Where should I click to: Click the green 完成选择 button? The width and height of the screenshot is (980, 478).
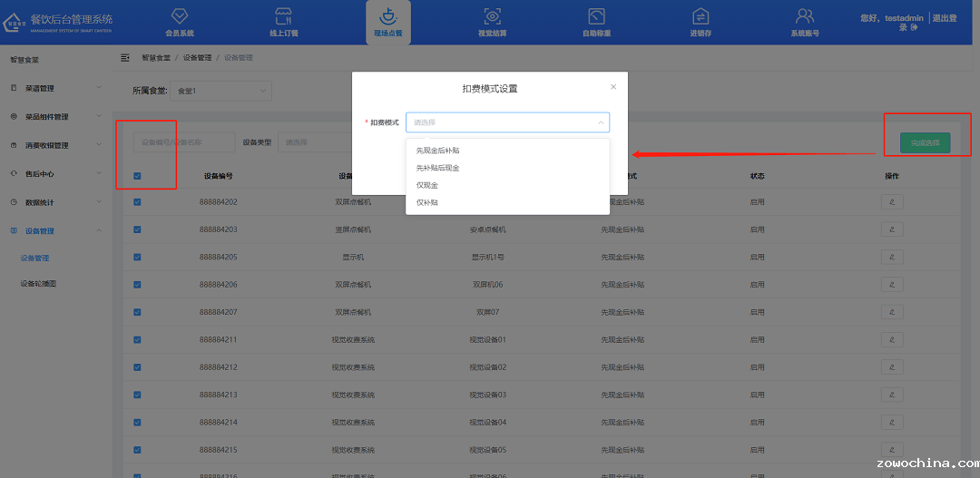pyautogui.click(x=925, y=142)
